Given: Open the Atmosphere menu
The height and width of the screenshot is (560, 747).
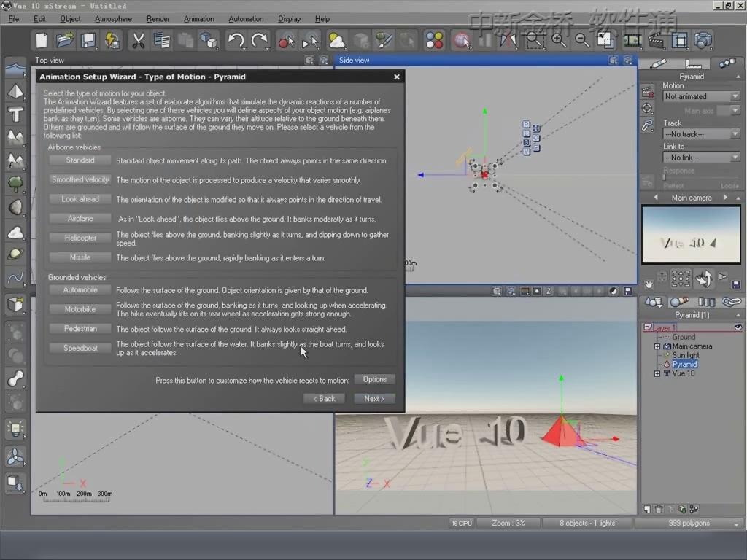Looking at the screenshot, I should click(x=113, y=19).
